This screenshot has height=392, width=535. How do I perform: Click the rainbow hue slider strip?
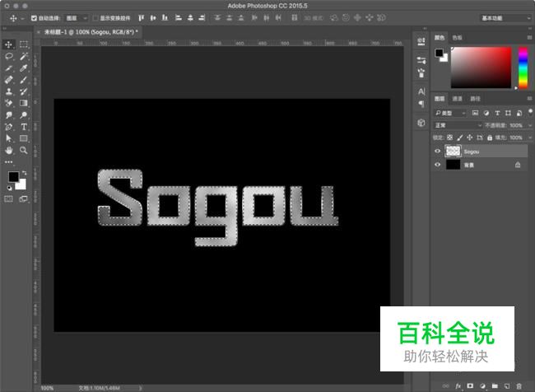[522, 66]
